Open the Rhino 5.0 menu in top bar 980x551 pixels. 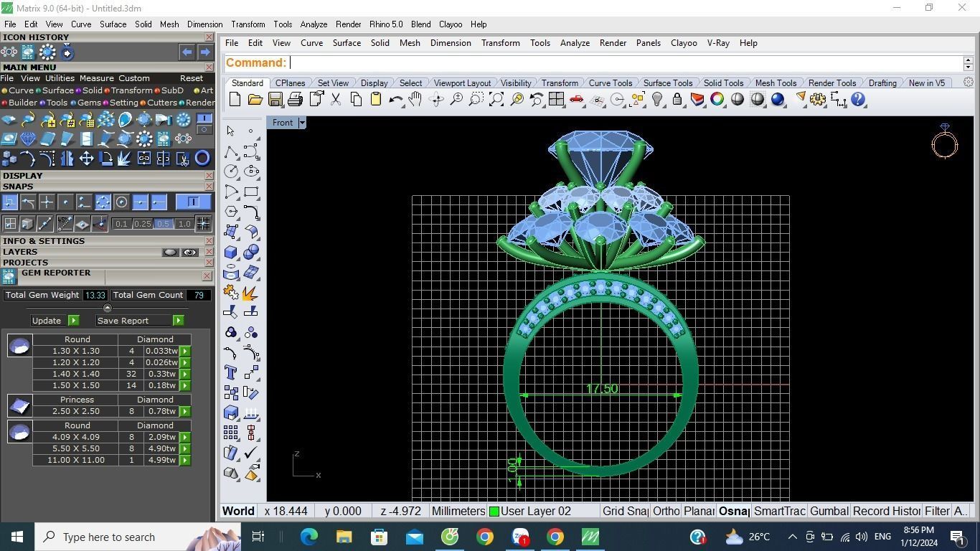[386, 24]
